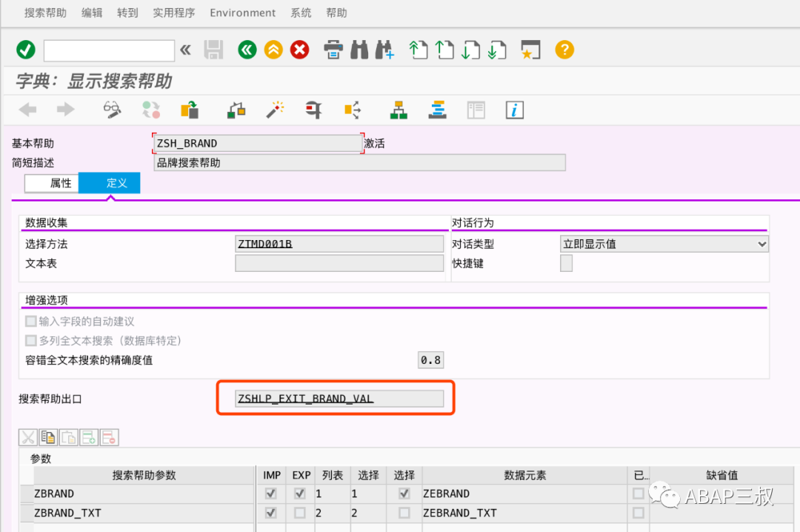This screenshot has width=800, height=532.
Task: Expand the command field history chevron
Action: [186, 50]
